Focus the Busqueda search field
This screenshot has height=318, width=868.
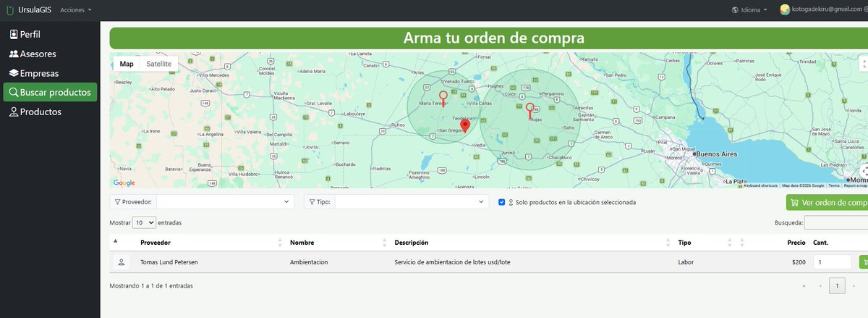pyautogui.click(x=836, y=222)
